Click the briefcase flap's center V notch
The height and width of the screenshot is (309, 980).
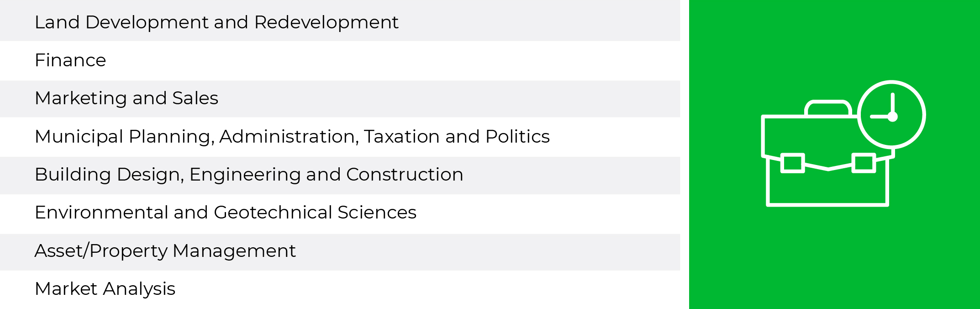[x=828, y=168]
